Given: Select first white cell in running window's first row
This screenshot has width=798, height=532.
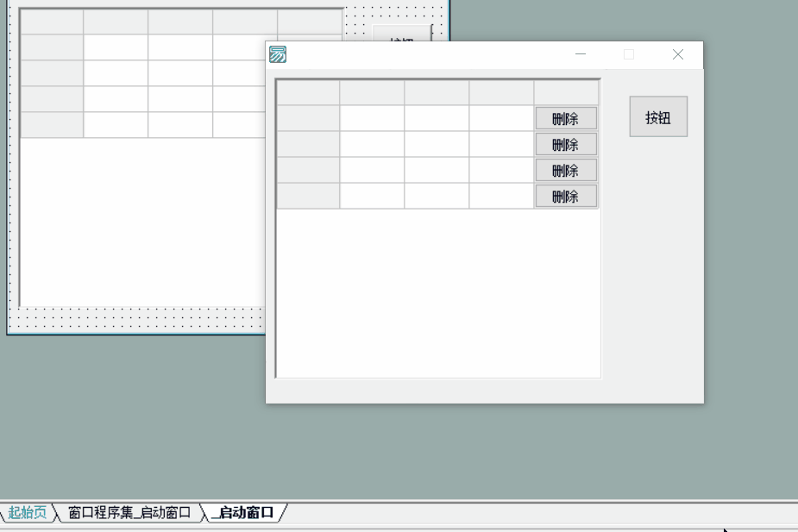Looking at the screenshot, I should click(372, 118).
